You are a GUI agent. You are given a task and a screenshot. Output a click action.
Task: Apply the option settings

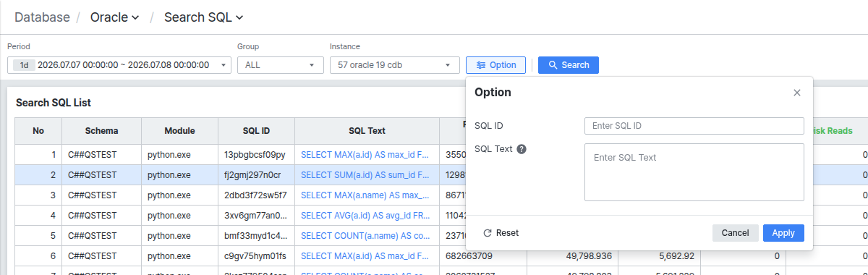[783, 233]
